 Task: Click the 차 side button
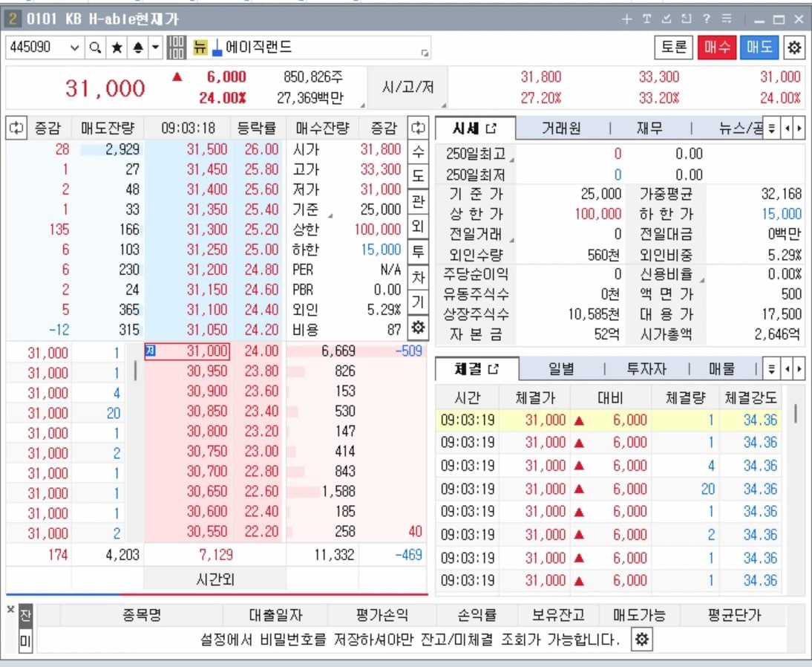click(418, 276)
